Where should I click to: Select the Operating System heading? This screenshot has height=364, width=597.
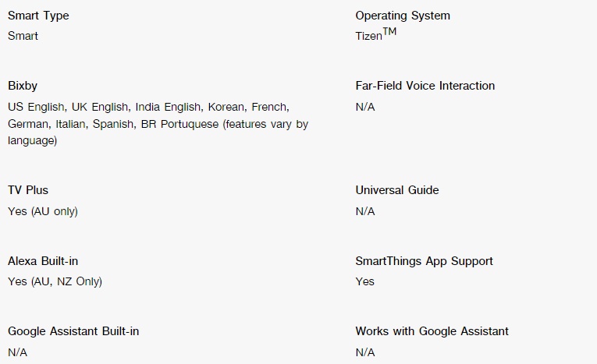[x=403, y=16]
